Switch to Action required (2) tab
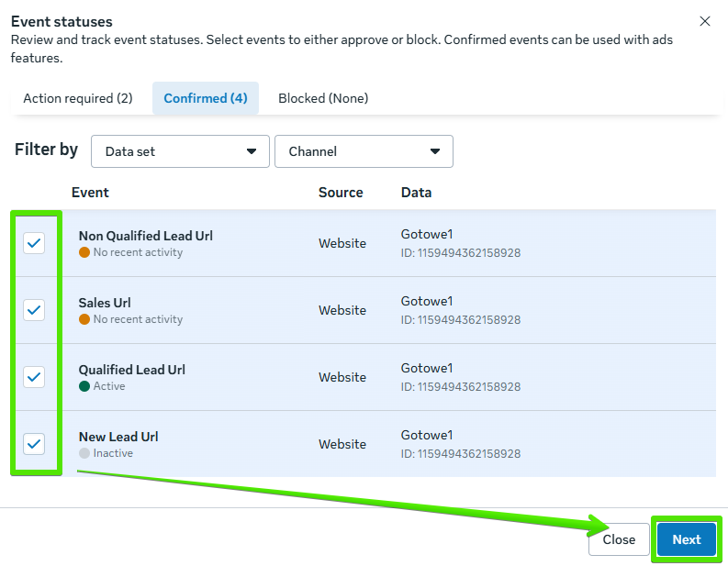Screen dimensions: 728x566 click(78, 98)
